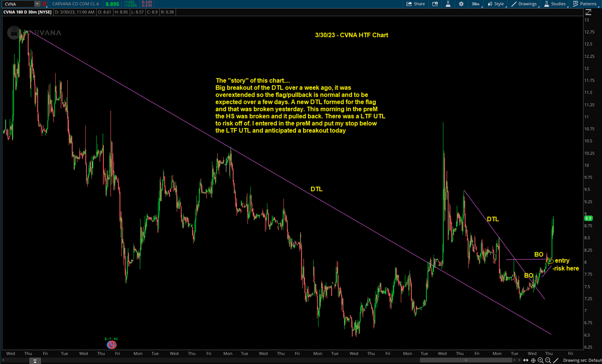
Task: Click CARVANA CO COM CL A description
Action: pos(75,4)
